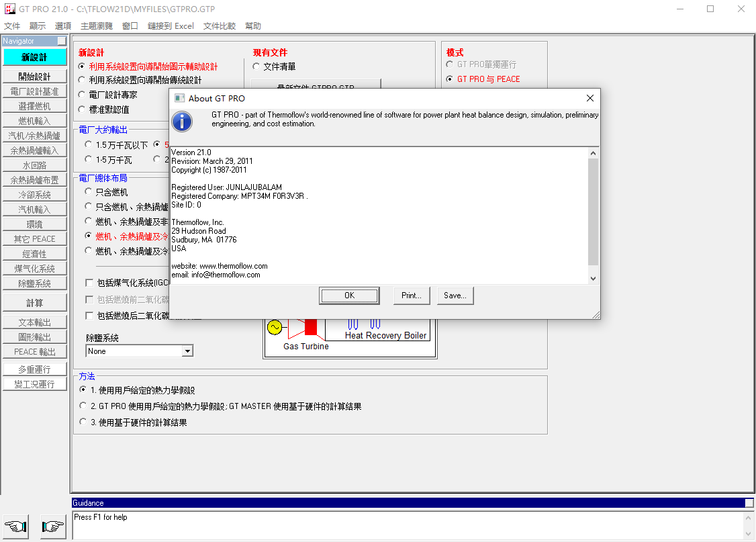
Task: Select 文件清單 radio under 現有文件
Action: 256,66
